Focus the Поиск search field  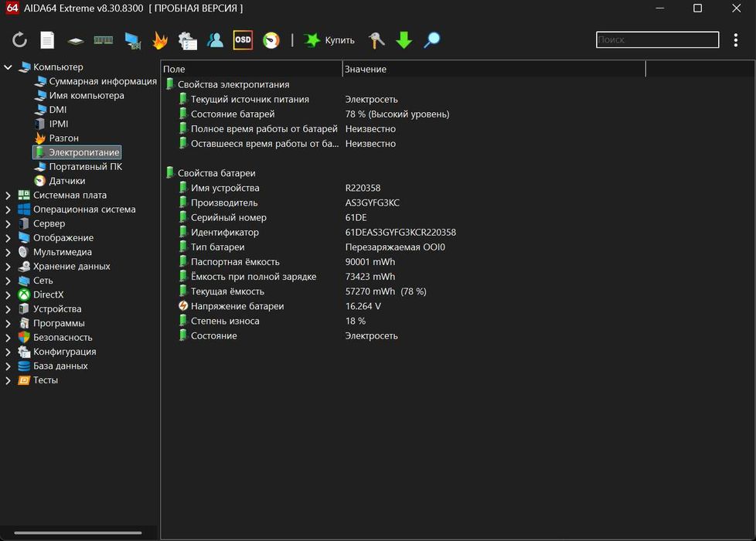[x=657, y=39]
